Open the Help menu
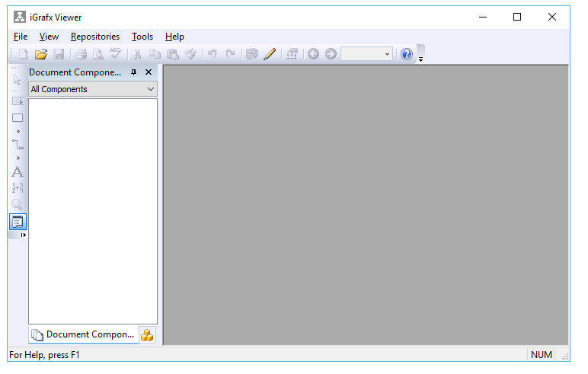The width and height of the screenshot is (588, 374). pos(174,37)
